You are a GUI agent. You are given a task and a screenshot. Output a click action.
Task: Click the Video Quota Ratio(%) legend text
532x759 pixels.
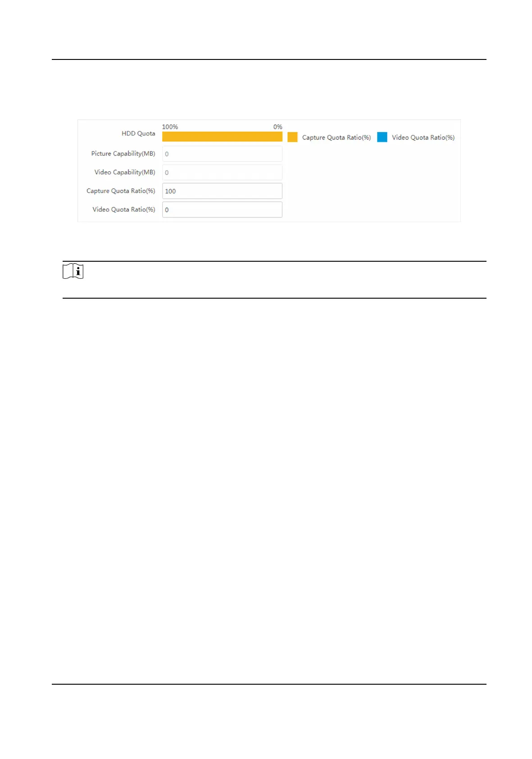pos(423,137)
